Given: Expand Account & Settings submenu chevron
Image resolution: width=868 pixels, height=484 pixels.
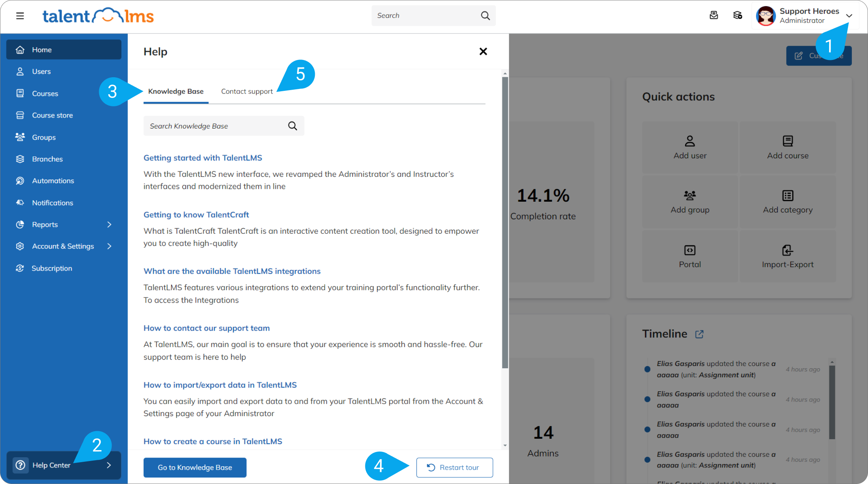Looking at the screenshot, I should tap(109, 247).
